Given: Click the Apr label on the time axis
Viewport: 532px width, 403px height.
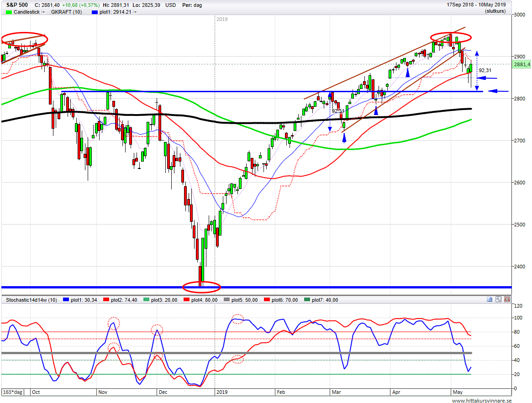Looking at the screenshot, I should click(396, 392).
